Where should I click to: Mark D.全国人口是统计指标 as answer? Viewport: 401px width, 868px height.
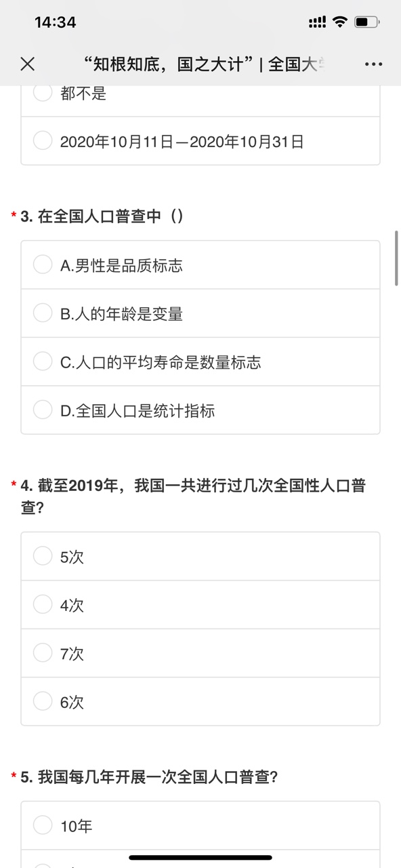click(x=200, y=410)
